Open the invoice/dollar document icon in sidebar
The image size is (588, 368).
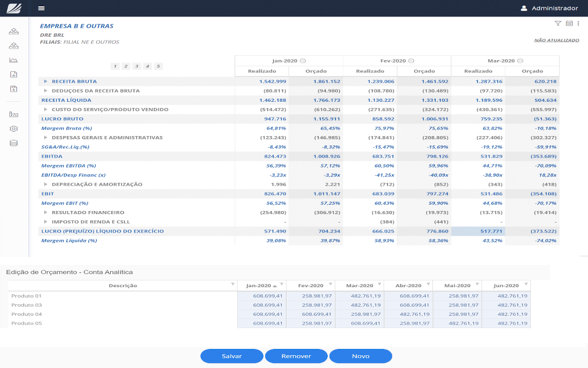(13, 88)
